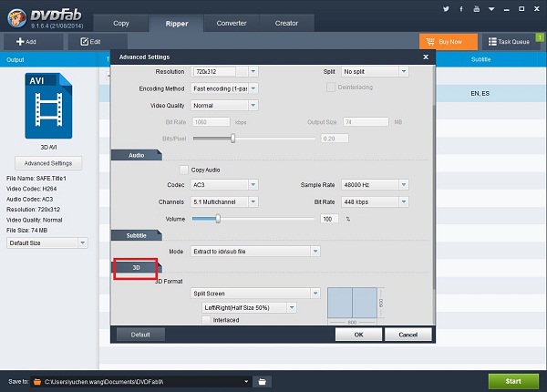Click the green Start button
547x392 pixels.
513,381
